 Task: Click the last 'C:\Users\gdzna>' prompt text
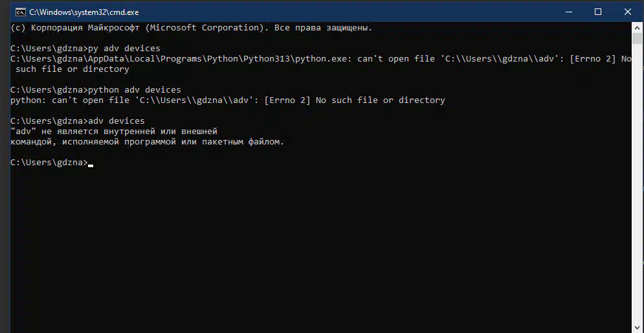pos(49,163)
